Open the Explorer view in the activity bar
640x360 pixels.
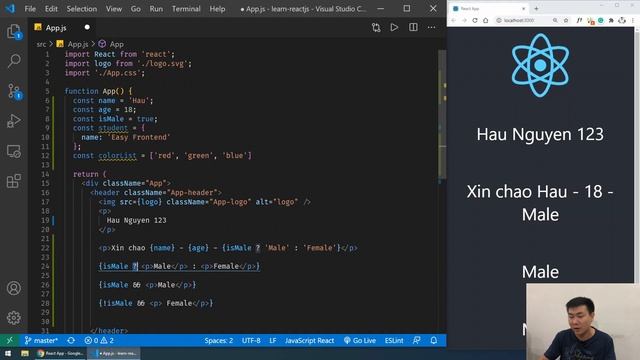click(x=14, y=32)
